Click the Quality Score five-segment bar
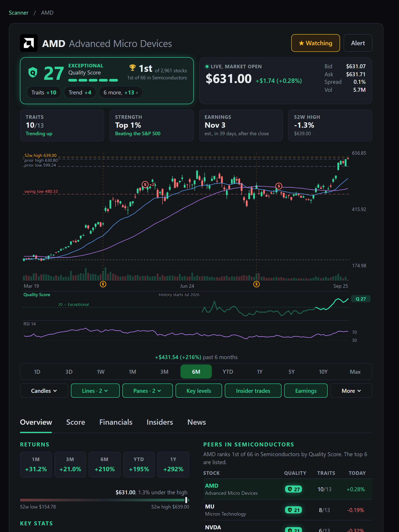This screenshot has height=532, width=399. tap(93, 80)
